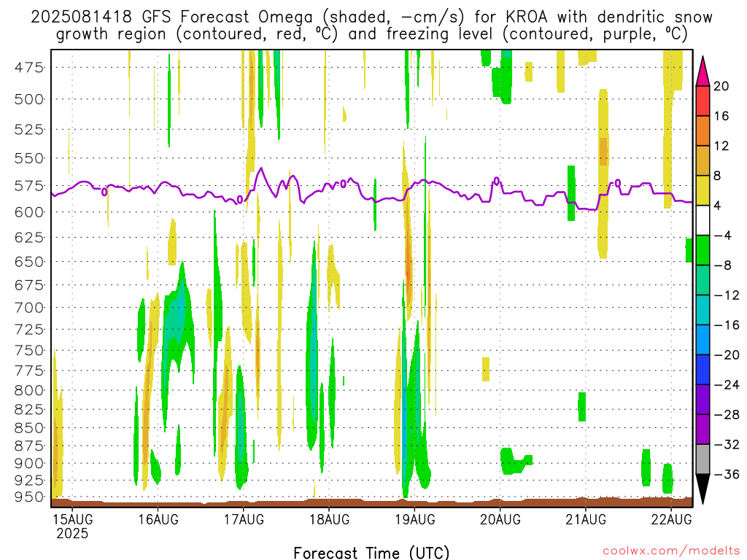The image size is (747, 560).
Task: Click the 17AUG time axis label
Action: [x=244, y=519]
